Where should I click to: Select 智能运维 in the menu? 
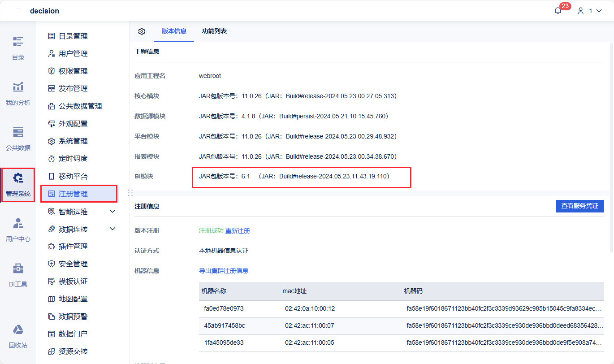pos(73,211)
